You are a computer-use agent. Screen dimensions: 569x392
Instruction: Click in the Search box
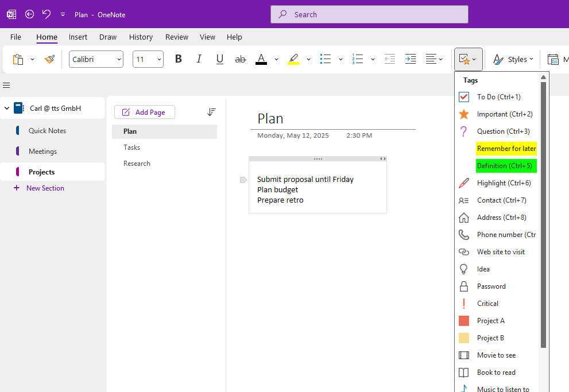coord(369,14)
